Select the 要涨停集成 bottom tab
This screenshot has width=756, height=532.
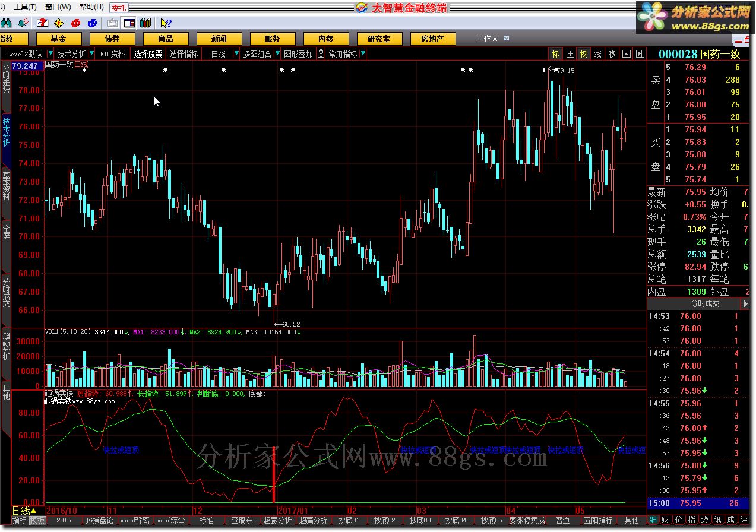(527, 520)
